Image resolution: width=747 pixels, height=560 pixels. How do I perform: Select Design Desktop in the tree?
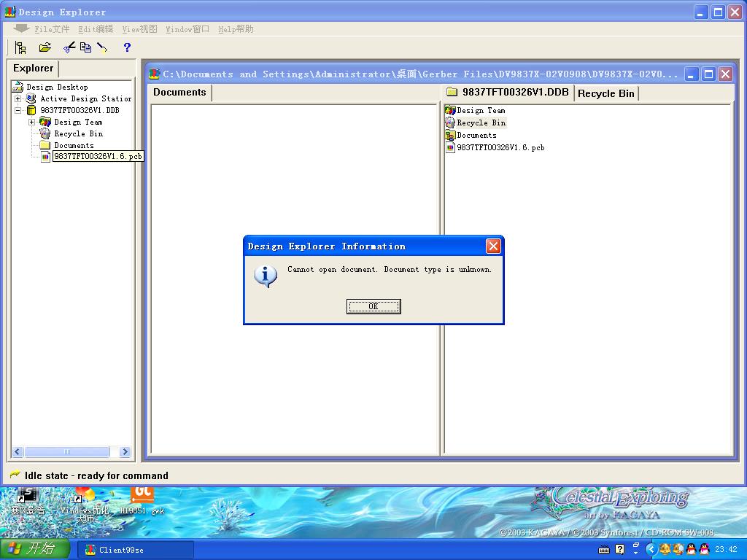(57, 87)
